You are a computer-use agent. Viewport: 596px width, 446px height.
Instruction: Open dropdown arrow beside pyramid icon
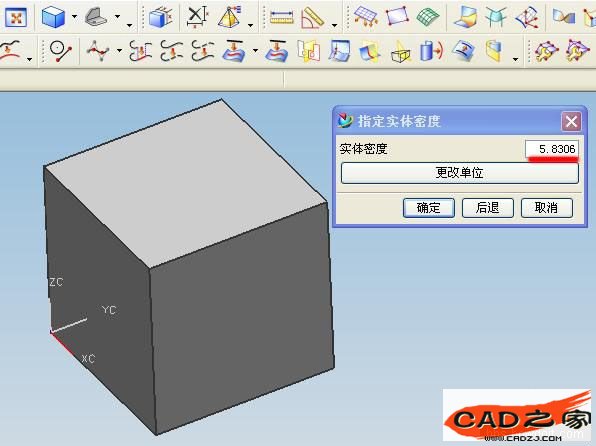(x=250, y=25)
